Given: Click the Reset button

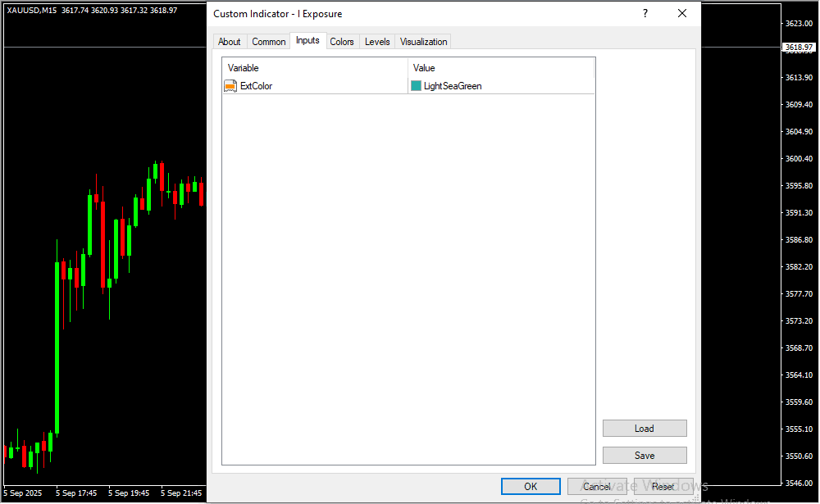Looking at the screenshot, I should coord(663,487).
